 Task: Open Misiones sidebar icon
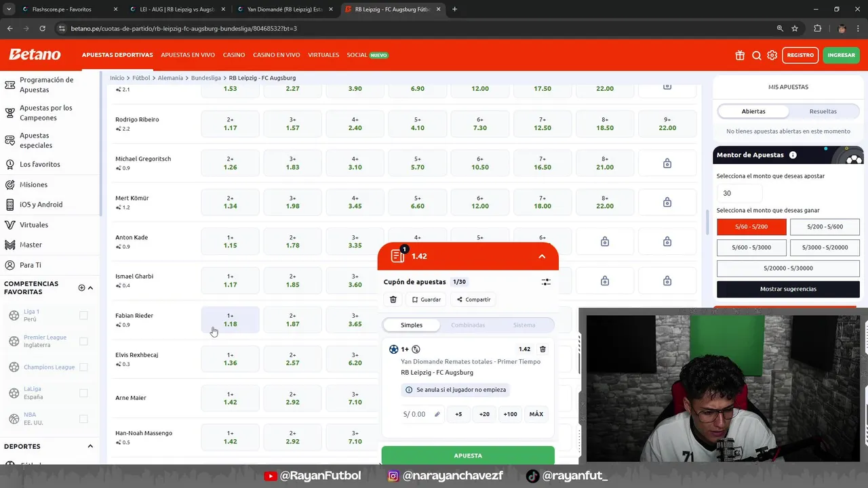point(10,184)
